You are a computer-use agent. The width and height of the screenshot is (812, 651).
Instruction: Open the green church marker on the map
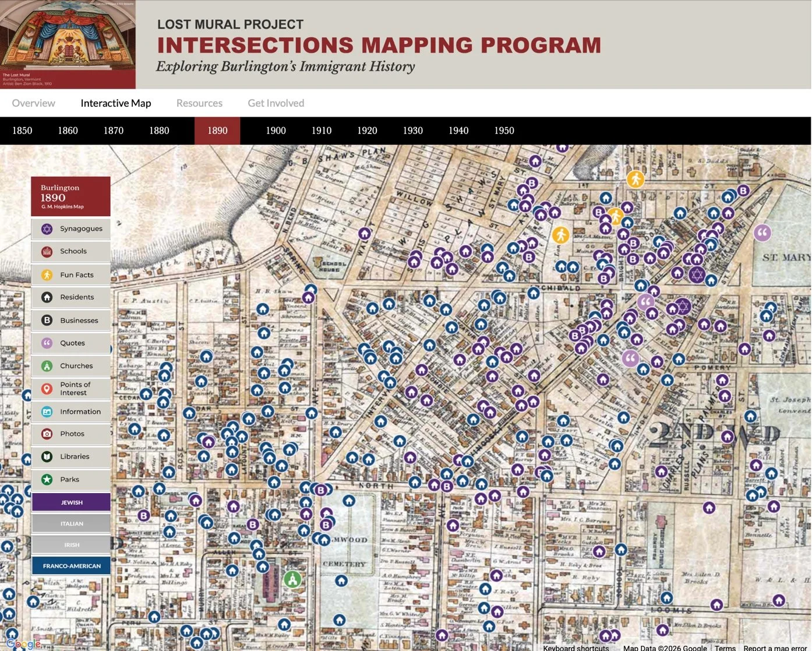point(292,579)
